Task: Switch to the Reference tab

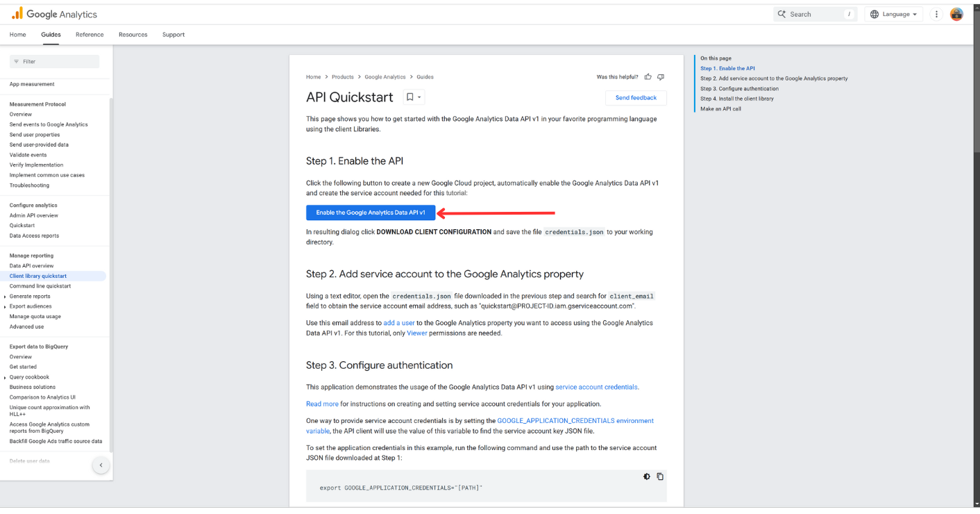Action: (90, 35)
